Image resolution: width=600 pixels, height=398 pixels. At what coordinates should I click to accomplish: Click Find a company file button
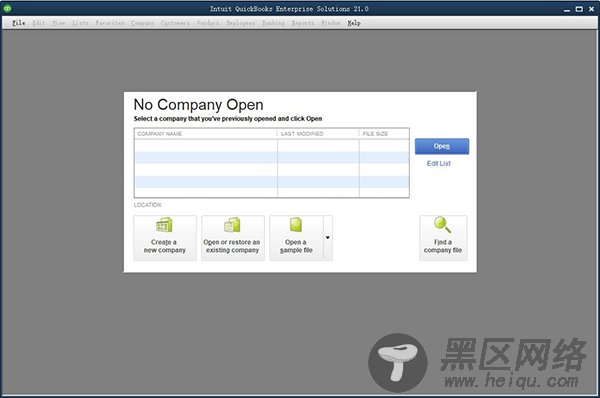coord(443,238)
